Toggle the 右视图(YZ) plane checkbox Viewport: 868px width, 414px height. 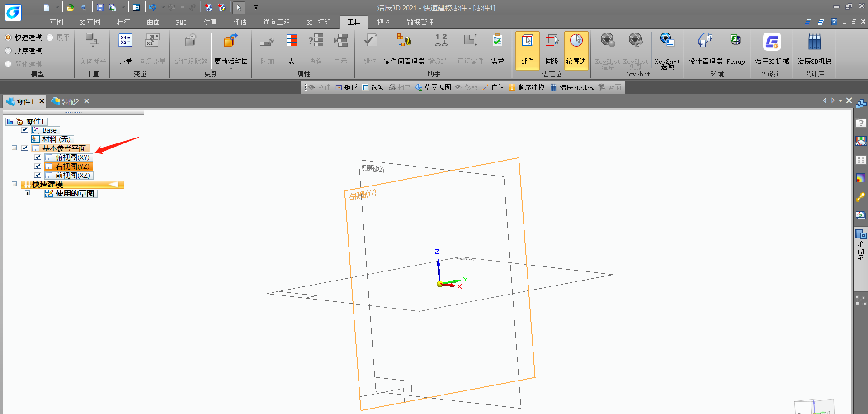[38, 166]
